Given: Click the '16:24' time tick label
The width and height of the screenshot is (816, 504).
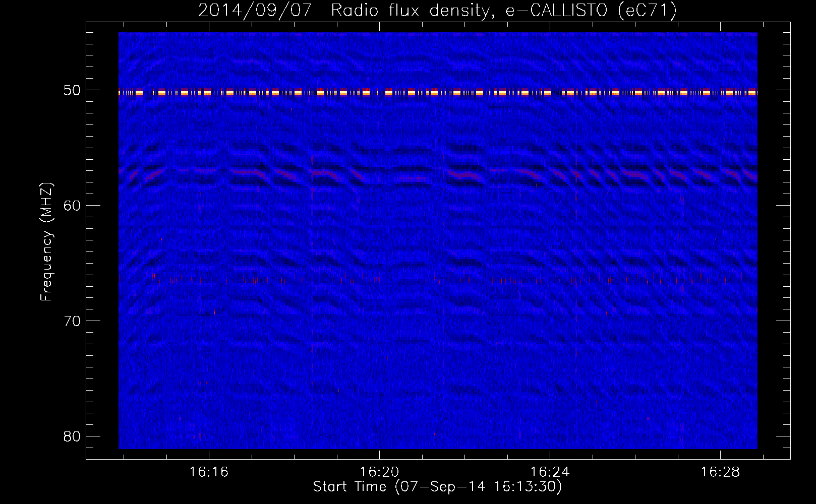Looking at the screenshot, I should pos(550,472).
